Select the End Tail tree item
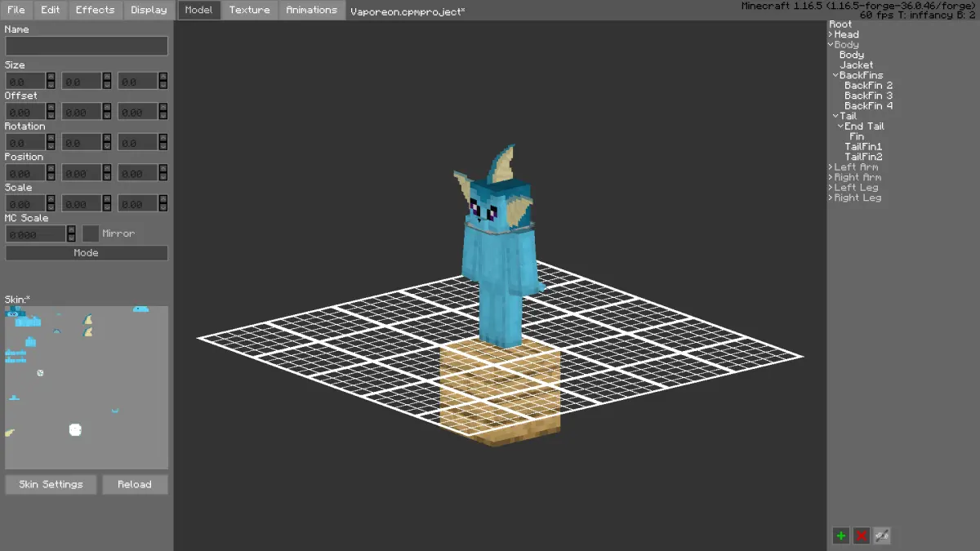Image resolution: width=980 pixels, height=551 pixels. coord(864,127)
